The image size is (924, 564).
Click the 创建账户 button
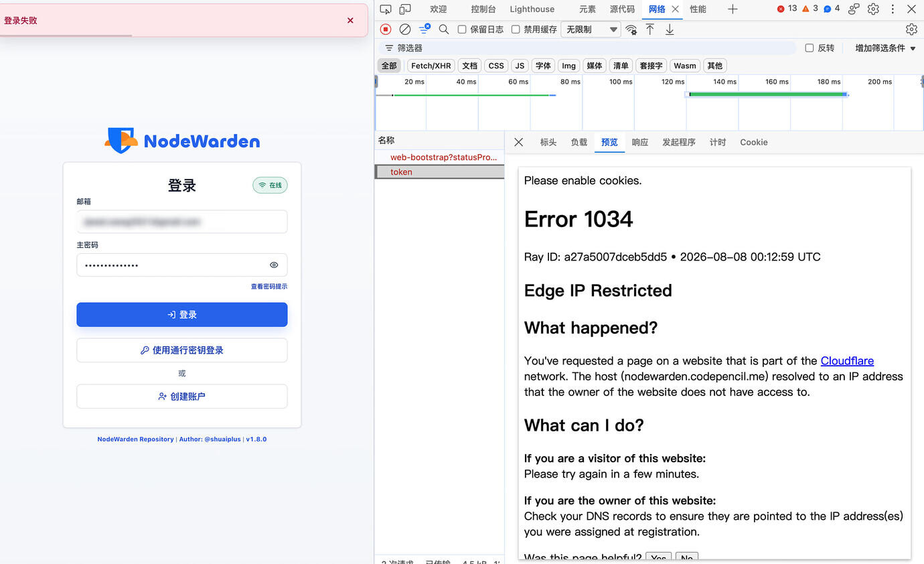click(182, 397)
